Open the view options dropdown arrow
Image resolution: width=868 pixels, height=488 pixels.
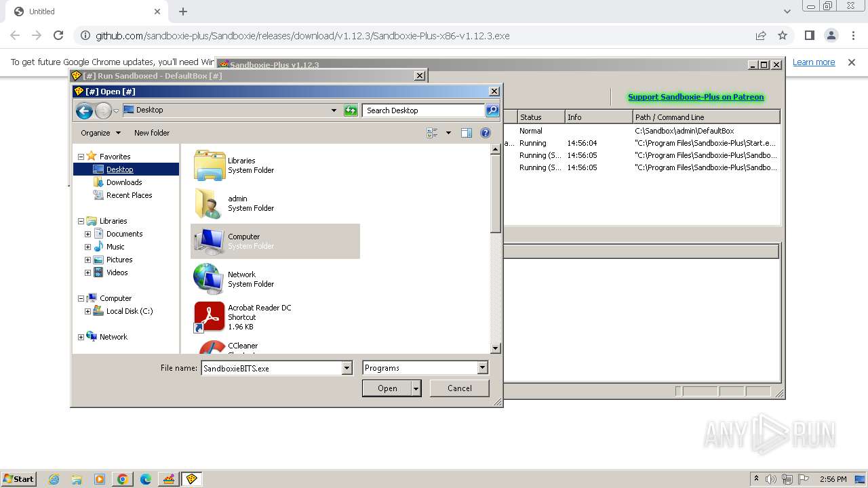[x=448, y=133]
